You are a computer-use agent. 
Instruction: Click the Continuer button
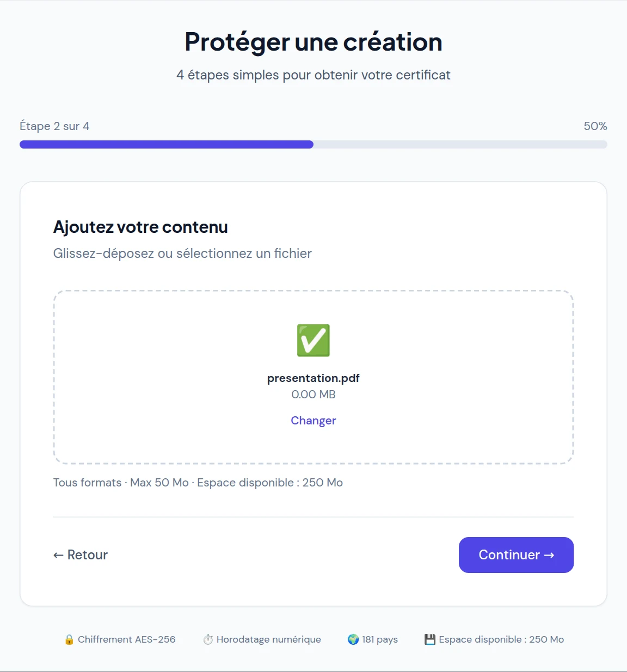pyautogui.click(x=516, y=555)
